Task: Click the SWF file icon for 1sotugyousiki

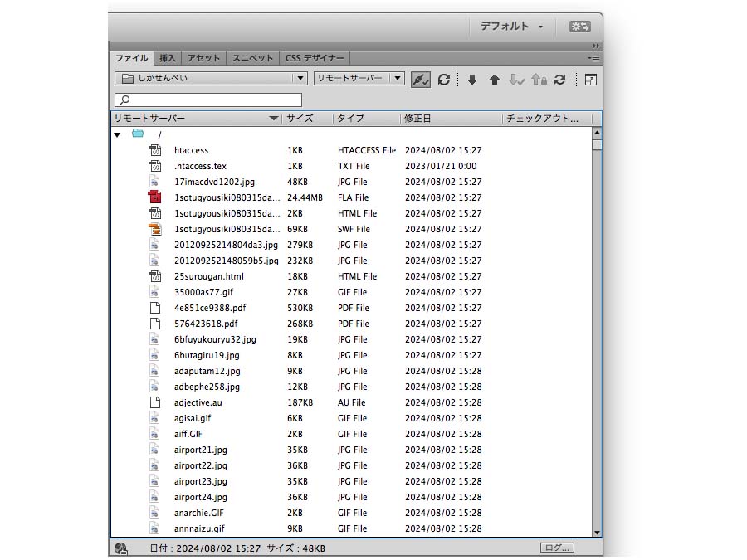Action: [155, 229]
